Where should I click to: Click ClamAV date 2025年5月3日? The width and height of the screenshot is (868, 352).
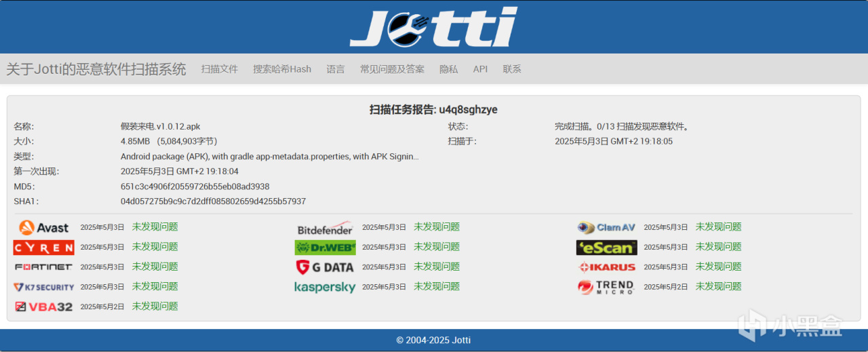pyautogui.click(x=666, y=228)
